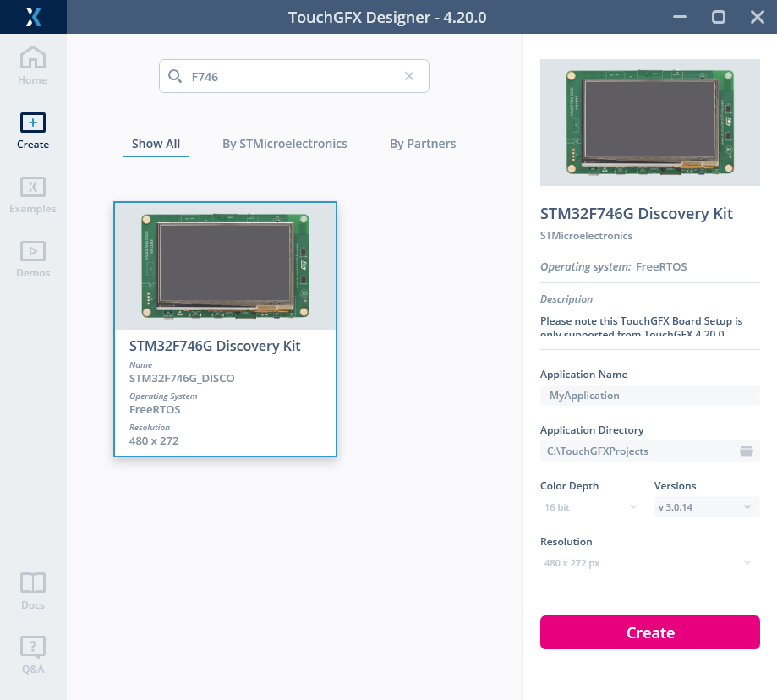
Task: Open the Color Depth dropdown
Action: (590, 506)
